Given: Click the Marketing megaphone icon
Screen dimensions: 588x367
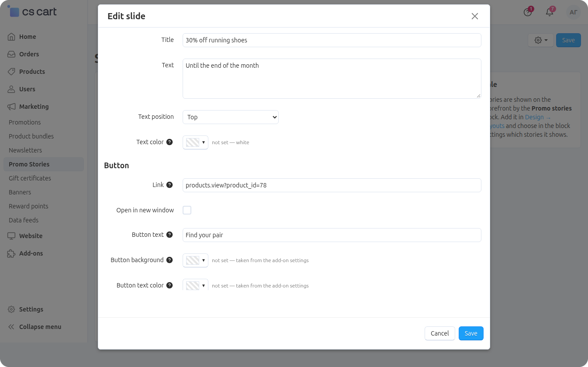Looking at the screenshot, I should [11, 107].
